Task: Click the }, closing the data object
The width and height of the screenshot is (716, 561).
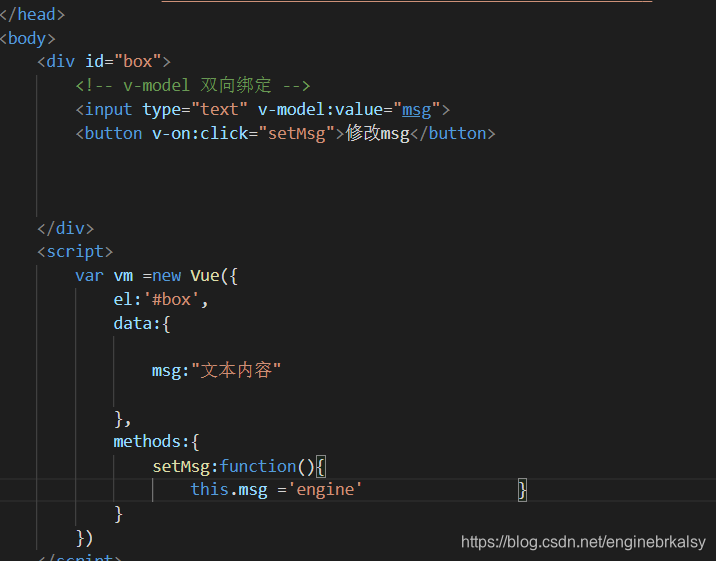Action: coord(123,419)
